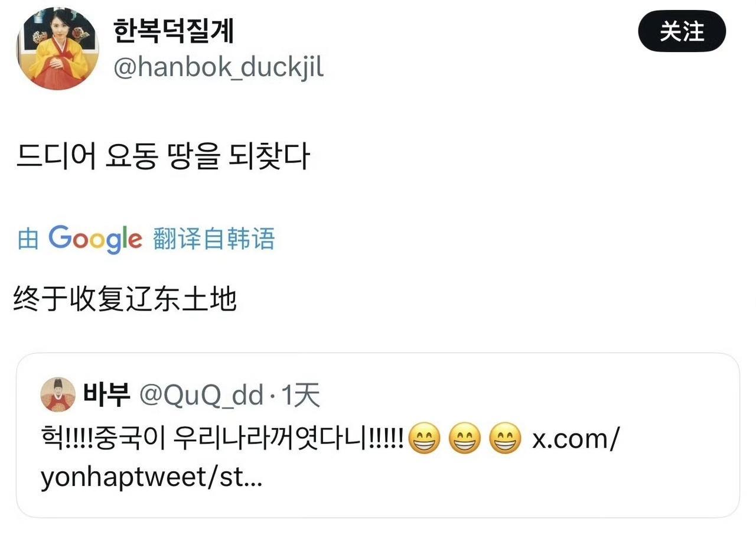
Task: Open 바부's small profile avatar
Action: pyautogui.click(x=58, y=394)
